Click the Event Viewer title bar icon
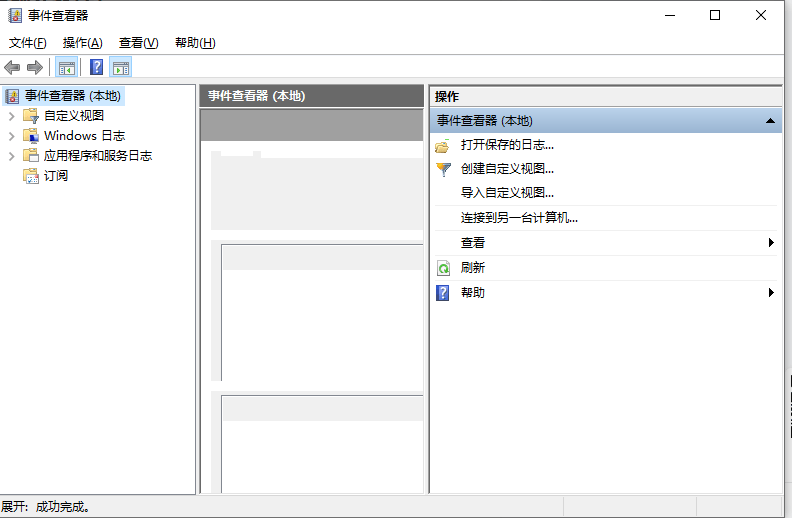Viewport: 792px width, 518px height. click(15, 16)
